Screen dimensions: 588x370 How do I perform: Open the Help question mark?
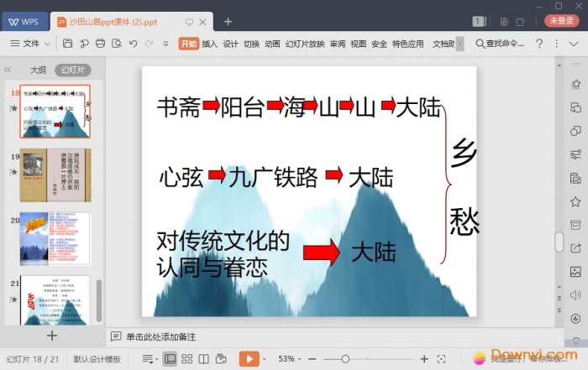539,44
